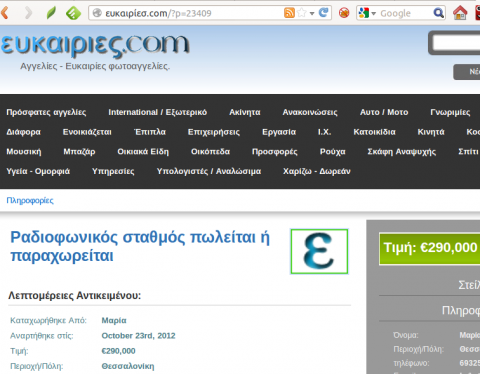Click the ε ad thumbnail image
The width and height of the screenshot is (480, 374).
319,251
